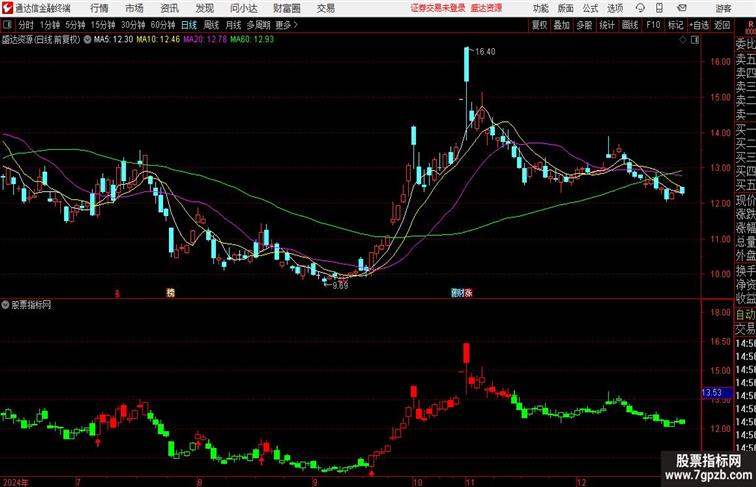Click the MA10: 12.46 label
This screenshot has width=756, height=487.
pyautogui.click(x=158, y=40)
